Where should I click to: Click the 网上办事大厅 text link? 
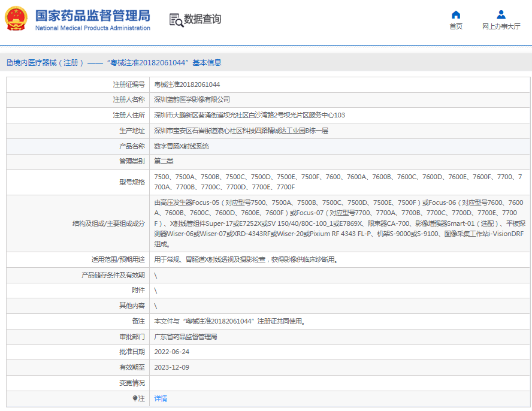[501, 26]
